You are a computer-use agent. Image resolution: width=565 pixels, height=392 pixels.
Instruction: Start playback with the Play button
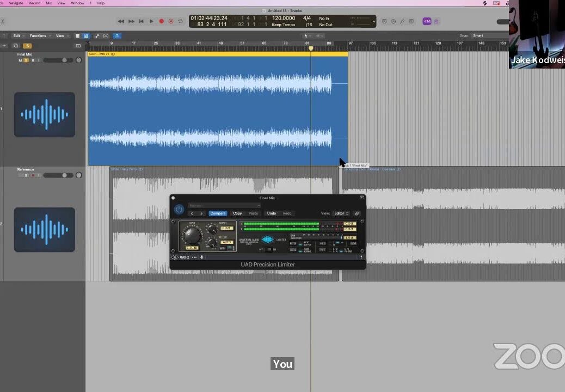[x=151, y=21]
